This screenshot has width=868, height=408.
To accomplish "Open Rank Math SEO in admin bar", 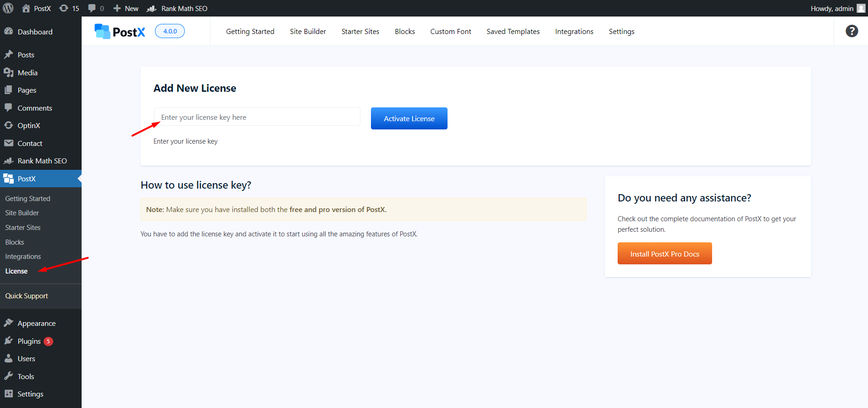I will [177, 8].
